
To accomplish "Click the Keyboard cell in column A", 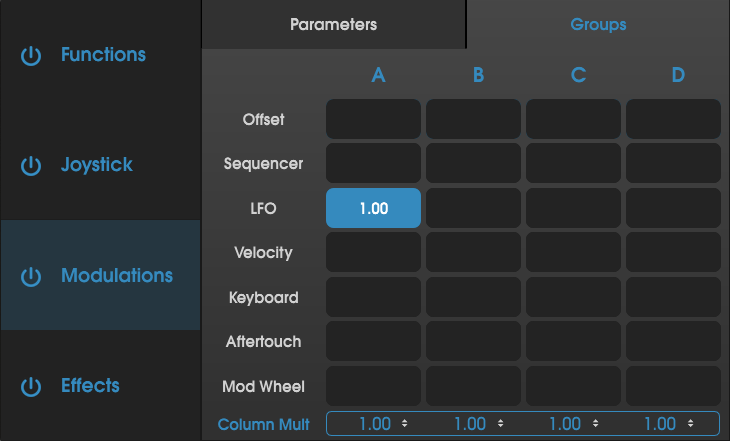I will coord(373,297).
